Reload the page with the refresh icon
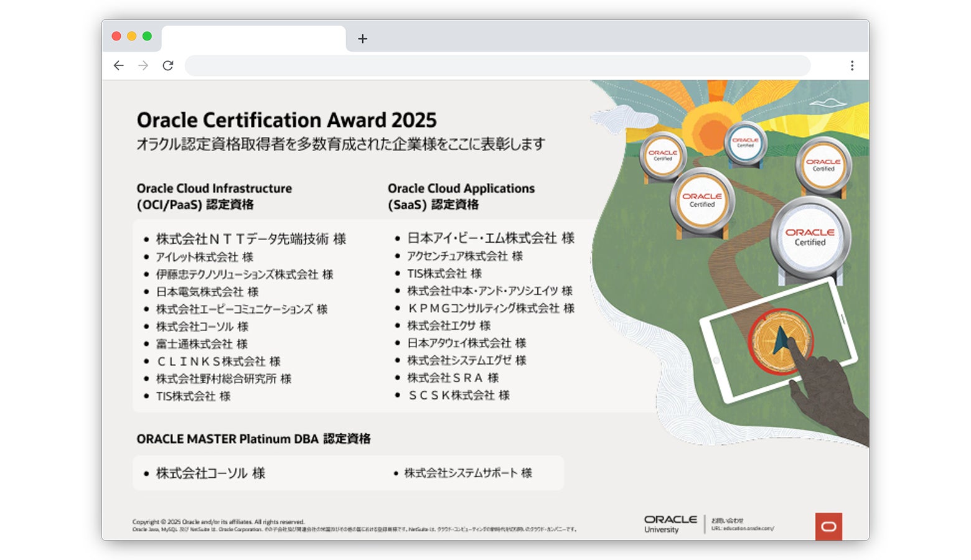Image resolution: width=971 pixels, height=560 pixels. [x=168, y=65]
